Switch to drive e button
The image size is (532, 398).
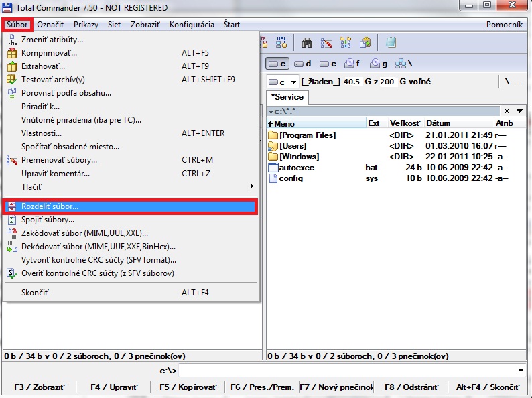[328, 64]
